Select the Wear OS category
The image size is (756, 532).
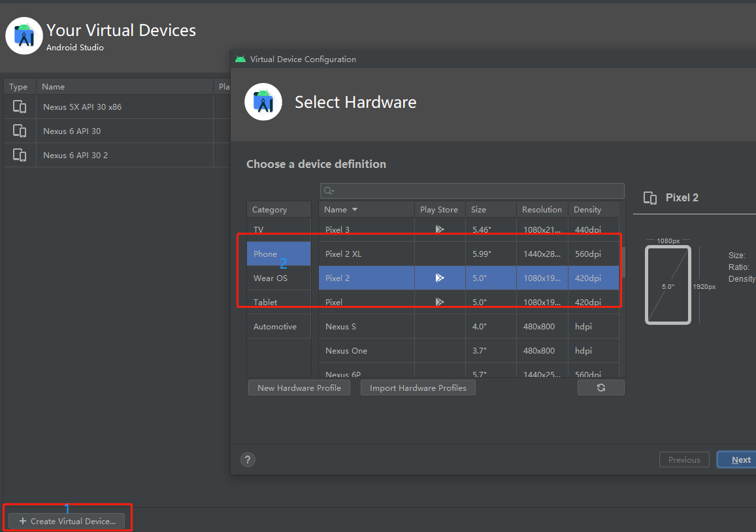tap(271, 278)
